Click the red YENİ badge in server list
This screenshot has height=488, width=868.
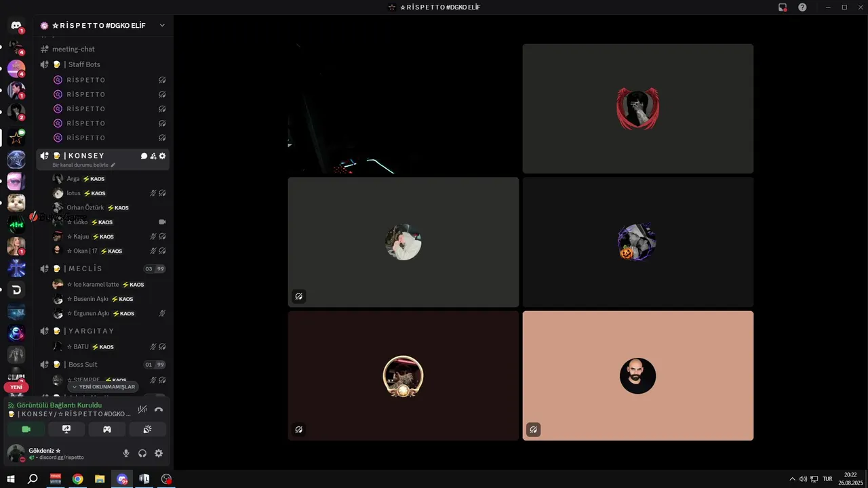pos(16,388)
